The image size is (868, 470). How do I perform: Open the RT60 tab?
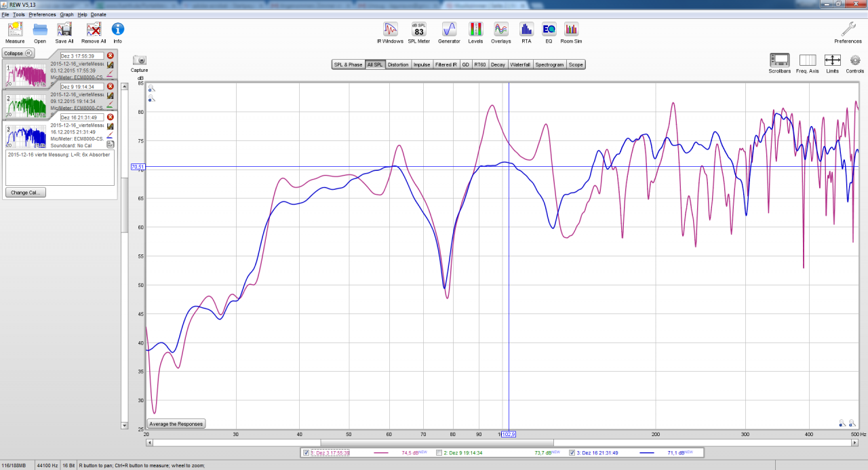(480, 64)
